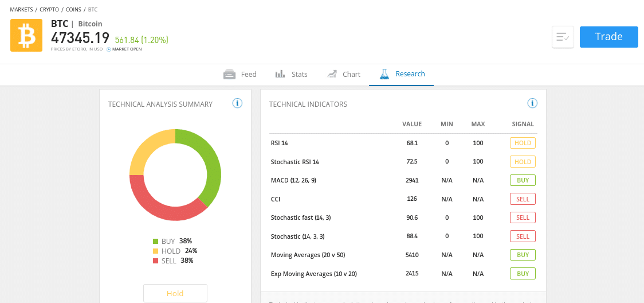644x303 pixels.
Task: Click Moving Averages BUY signal badge
Action: point(523,255)
